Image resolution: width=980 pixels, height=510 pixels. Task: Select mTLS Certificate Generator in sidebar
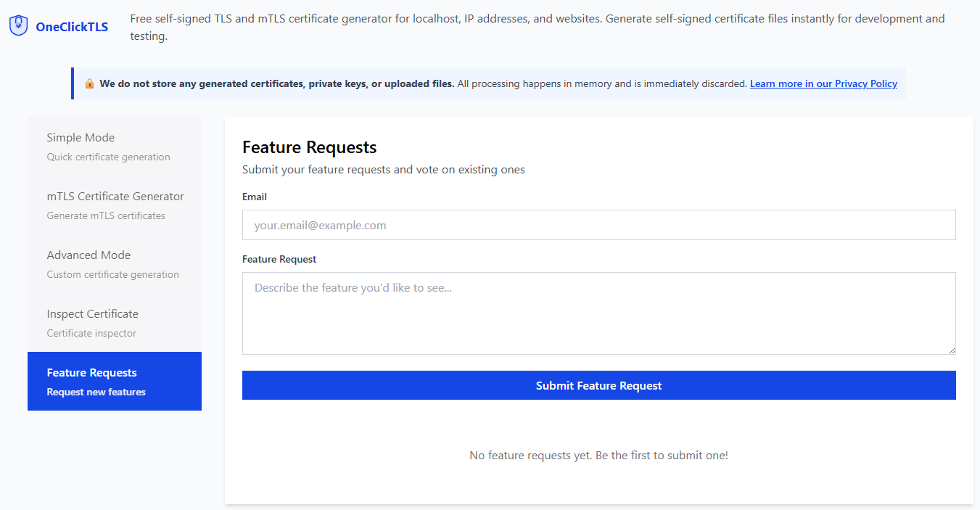[x=115, y=196]
